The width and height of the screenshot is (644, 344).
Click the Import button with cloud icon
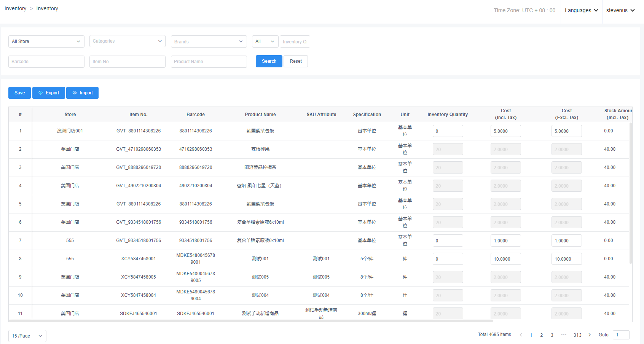(x=82, y=93)
